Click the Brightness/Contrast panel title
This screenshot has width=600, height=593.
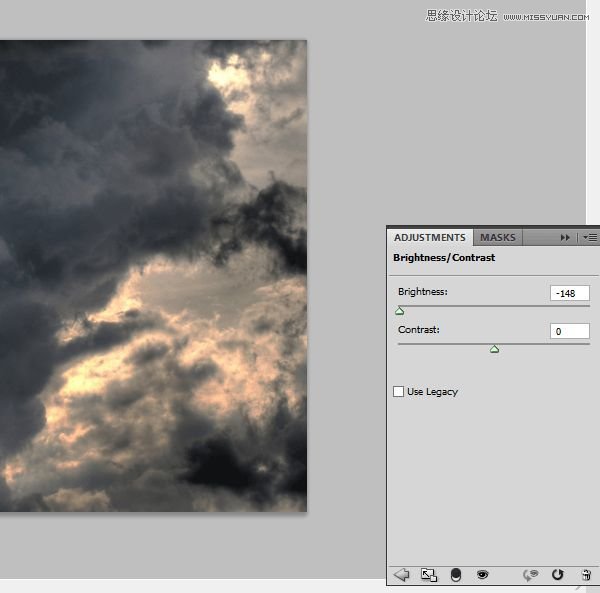coord(444,258)
